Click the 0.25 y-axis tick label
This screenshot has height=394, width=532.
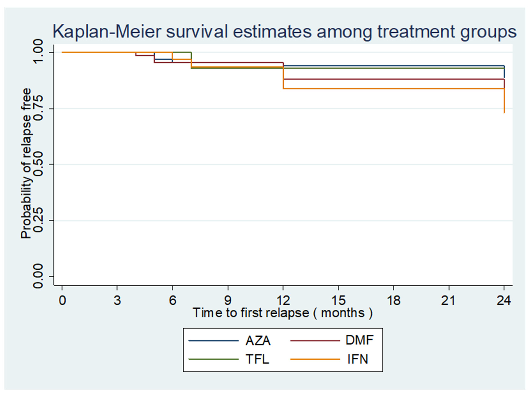pyautogui.click(x=38, y=220)
